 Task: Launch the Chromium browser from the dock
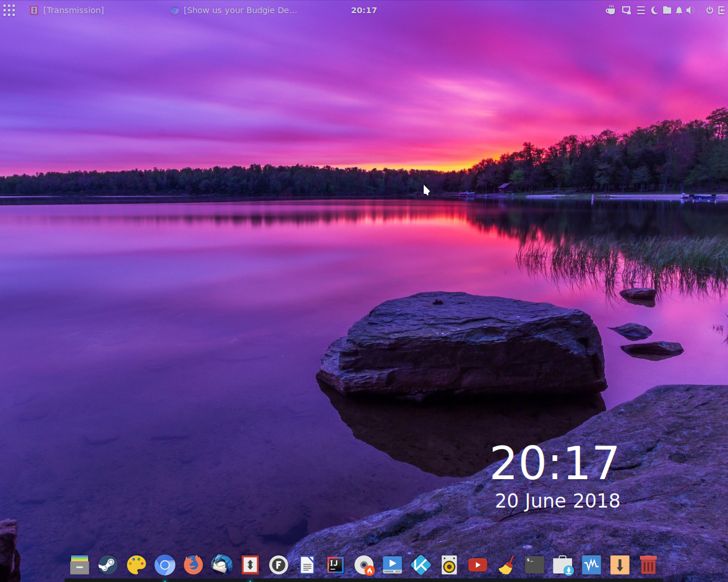click(x=165, y=565)
